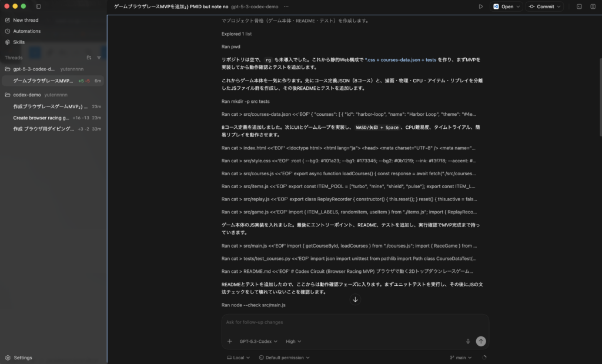602x364 pixels.
Task: Open the Automations section
Action: tap(26, 31)
